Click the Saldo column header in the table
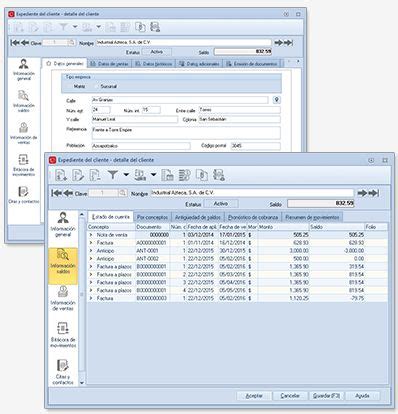 tap(337, 227)
